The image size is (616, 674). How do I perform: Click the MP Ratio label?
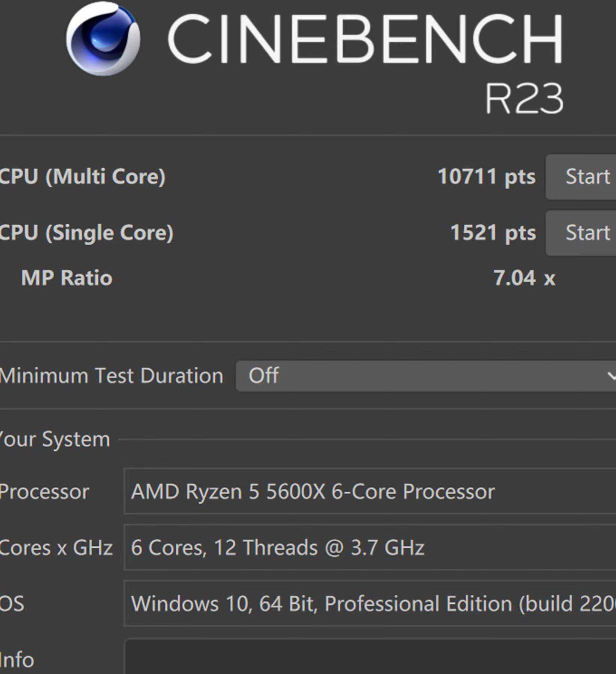(67, 278)
